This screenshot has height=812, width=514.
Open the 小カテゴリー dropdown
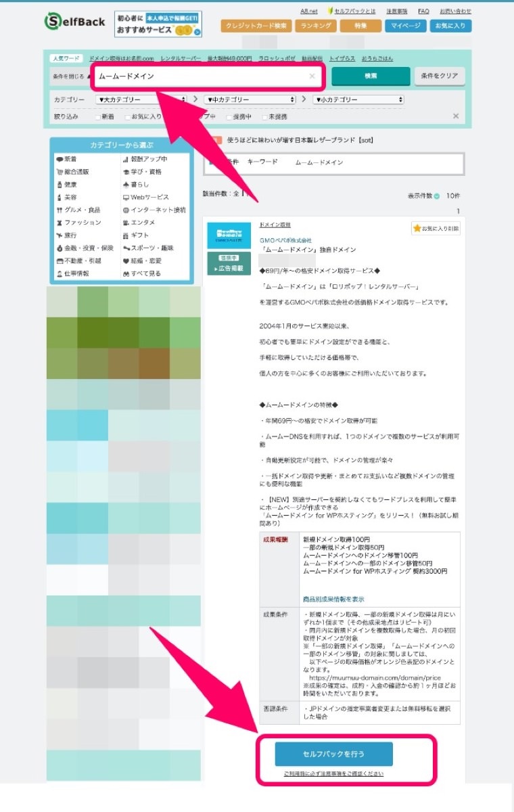point(358,99)
